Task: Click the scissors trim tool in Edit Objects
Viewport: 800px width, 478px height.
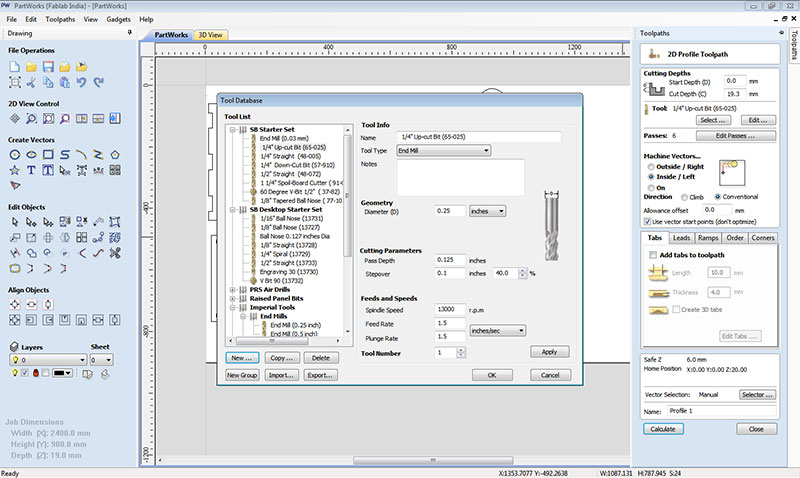Action: (115, 253)
